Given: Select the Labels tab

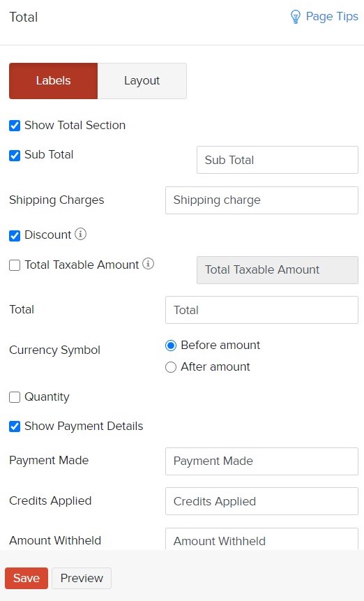Looking at the screenshot, I should pos(53,81).
